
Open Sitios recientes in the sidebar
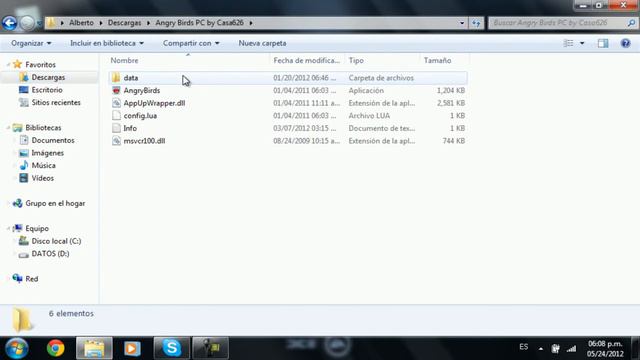[56, 102]
